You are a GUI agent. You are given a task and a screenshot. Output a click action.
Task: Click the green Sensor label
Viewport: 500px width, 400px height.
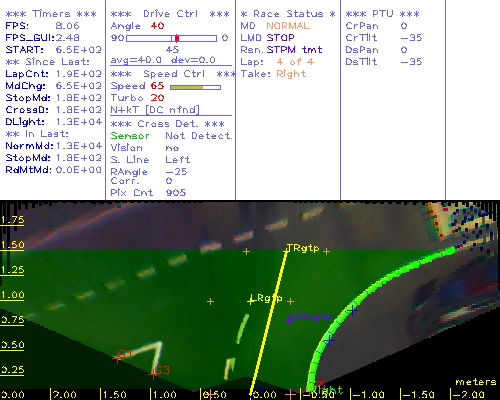coord(130,136)
